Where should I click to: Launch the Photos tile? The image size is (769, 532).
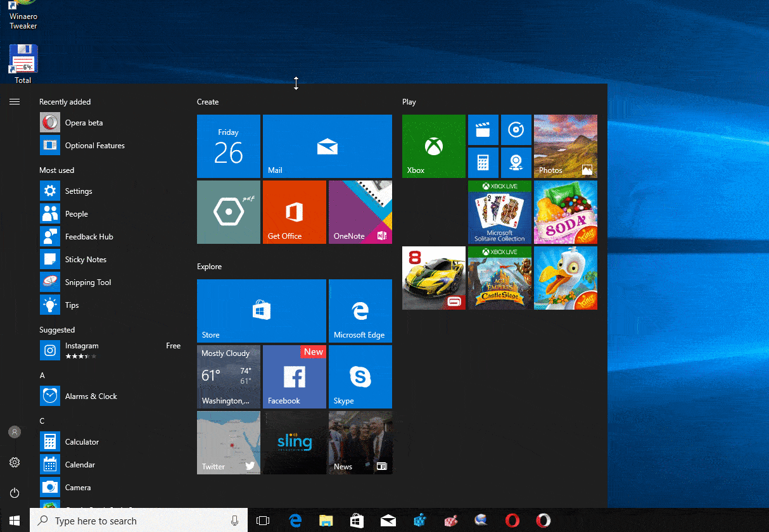(565, 146)
